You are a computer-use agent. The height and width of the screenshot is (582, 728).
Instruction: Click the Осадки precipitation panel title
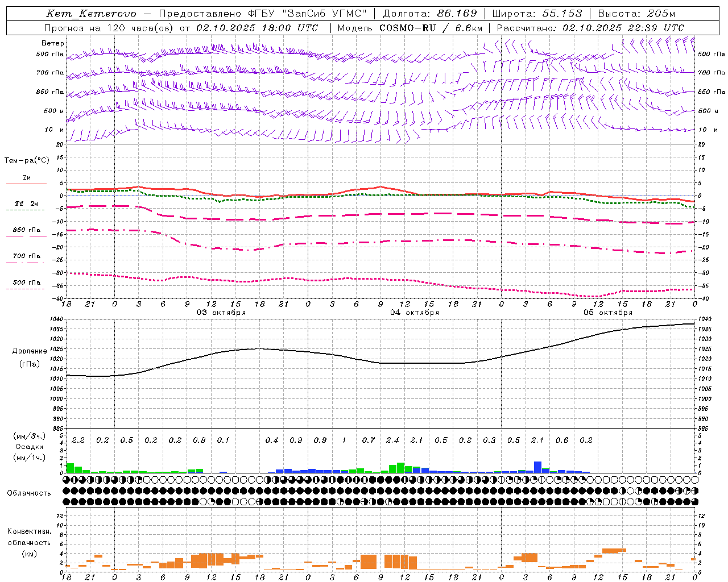30,447
